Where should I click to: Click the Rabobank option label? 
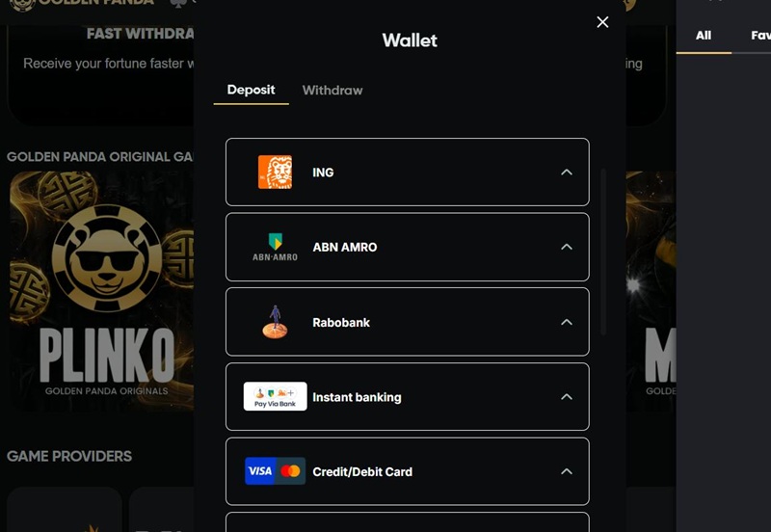[x=341, y=322]
